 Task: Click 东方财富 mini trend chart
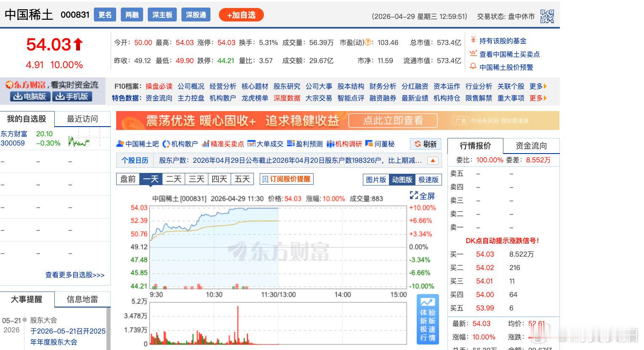79,141
